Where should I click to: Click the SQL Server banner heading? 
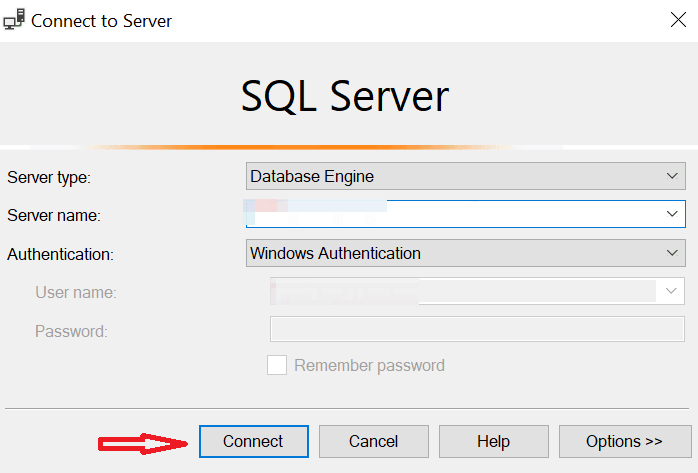point(345,97)
